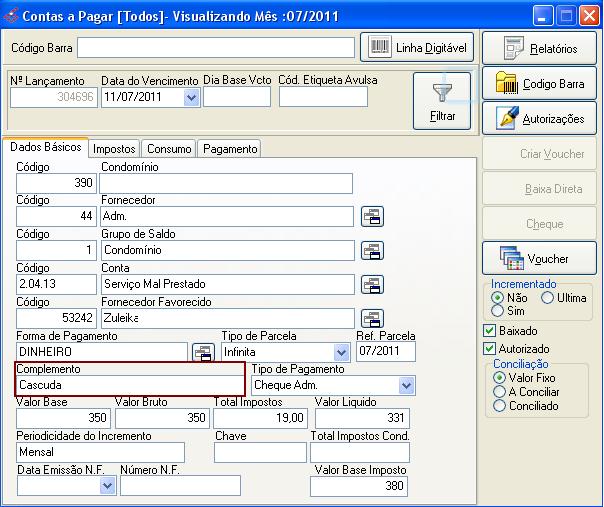Uncheck the Autorizado checkbox
Viewport: 604px width, 507px height.
click(x=489, y=348)
